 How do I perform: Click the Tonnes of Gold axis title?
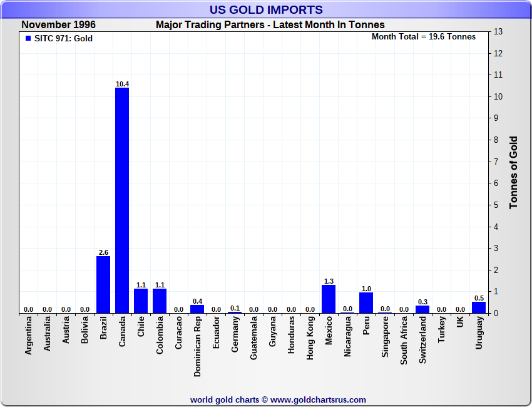[x=513, y=172]
